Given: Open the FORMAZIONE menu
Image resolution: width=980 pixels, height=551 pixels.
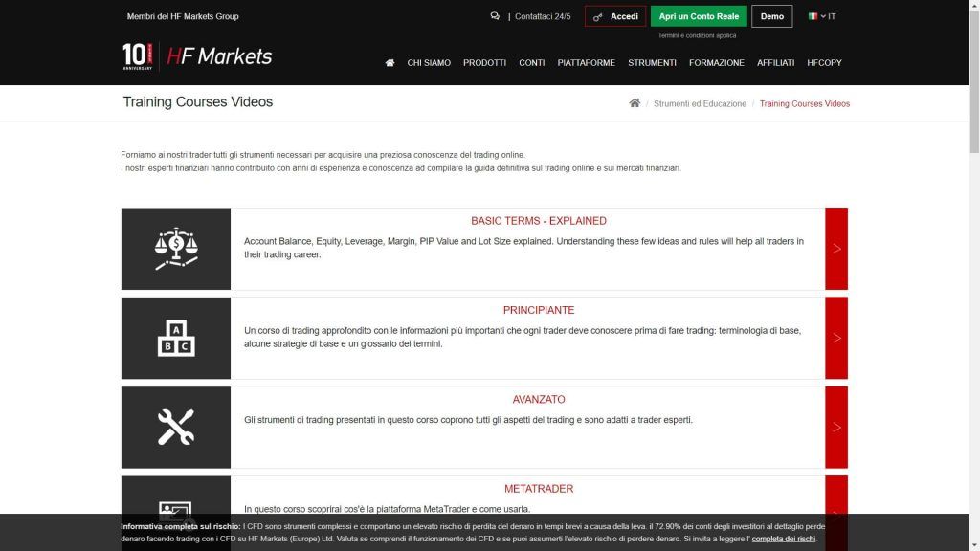Looking at the screenshot, I should click(716, 63).
